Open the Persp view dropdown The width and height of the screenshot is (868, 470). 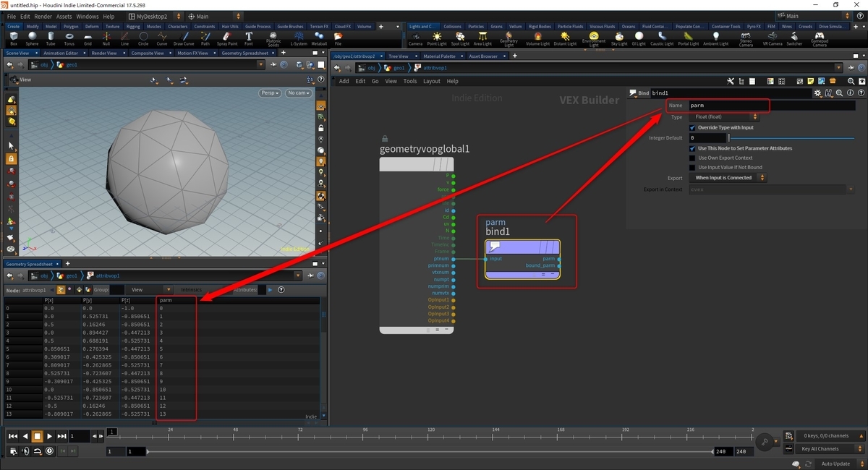[x=271, y=93]
